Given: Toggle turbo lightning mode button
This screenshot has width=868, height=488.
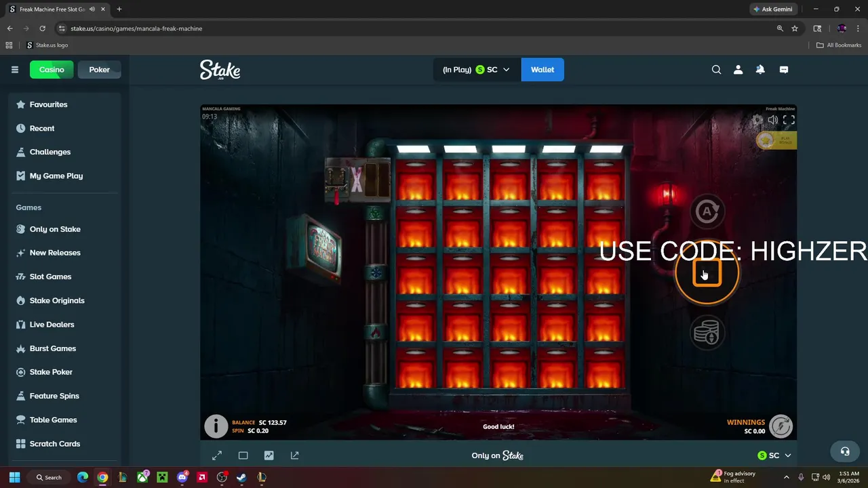Looking at the screenshot, I should [781, 426].
